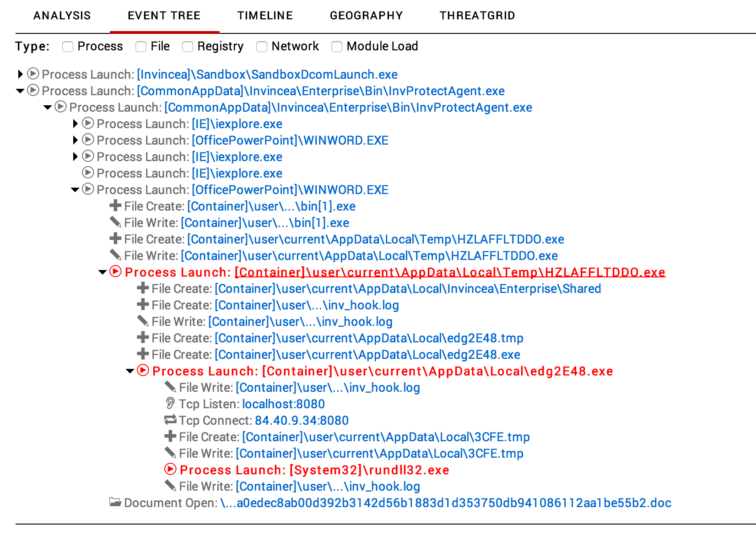Enable the File type checkbox

(141, 47)
